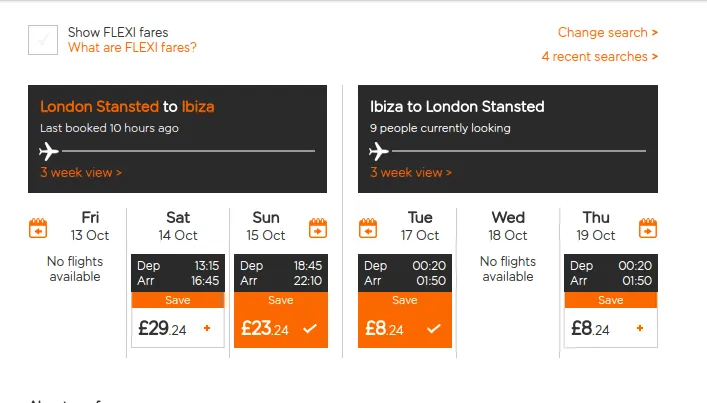Select the Sat 14 Oct date column
707x403 pixels.
[178, 226]
